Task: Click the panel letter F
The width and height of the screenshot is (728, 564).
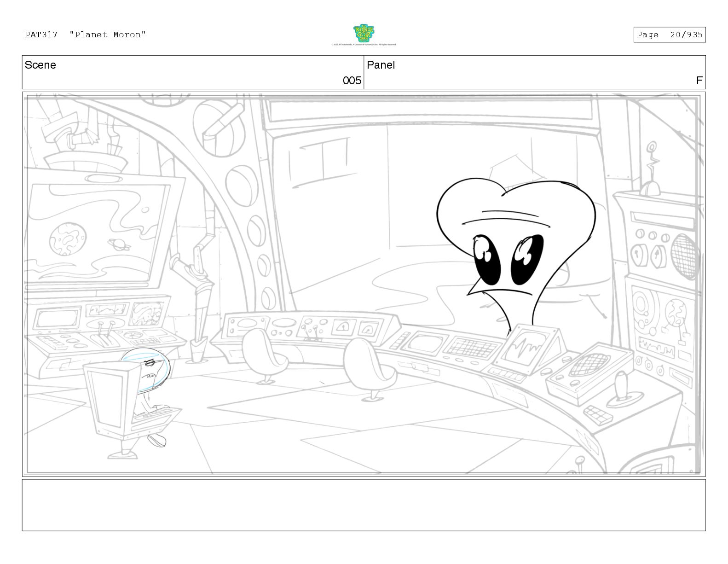Action: click(699, 81)
